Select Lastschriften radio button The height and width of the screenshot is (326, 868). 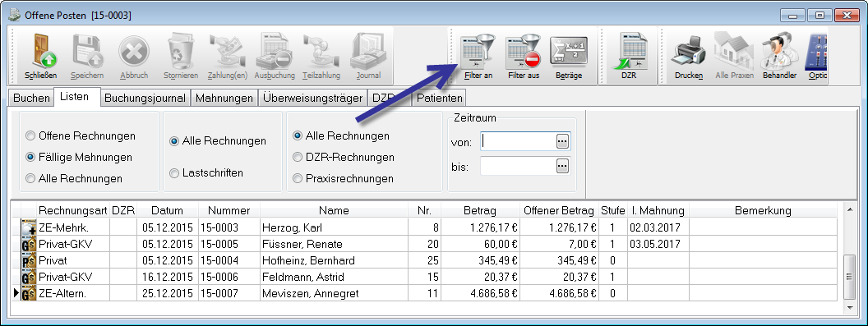tap(174, 173)
